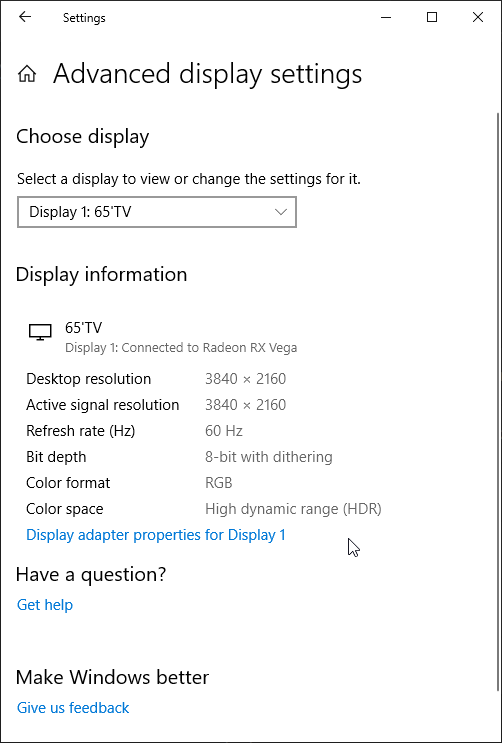This screenshot has width=502, height=743.
Task: Maximize the Settings window
Action: [432, 18]
